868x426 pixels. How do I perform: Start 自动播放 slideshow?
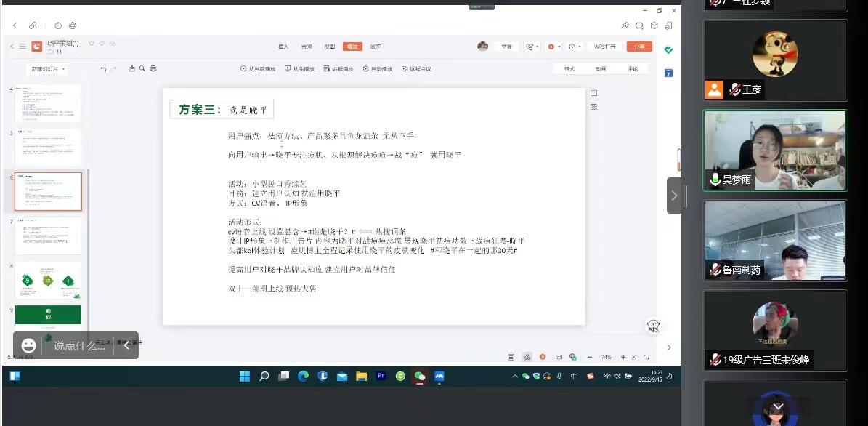point(378,68)
